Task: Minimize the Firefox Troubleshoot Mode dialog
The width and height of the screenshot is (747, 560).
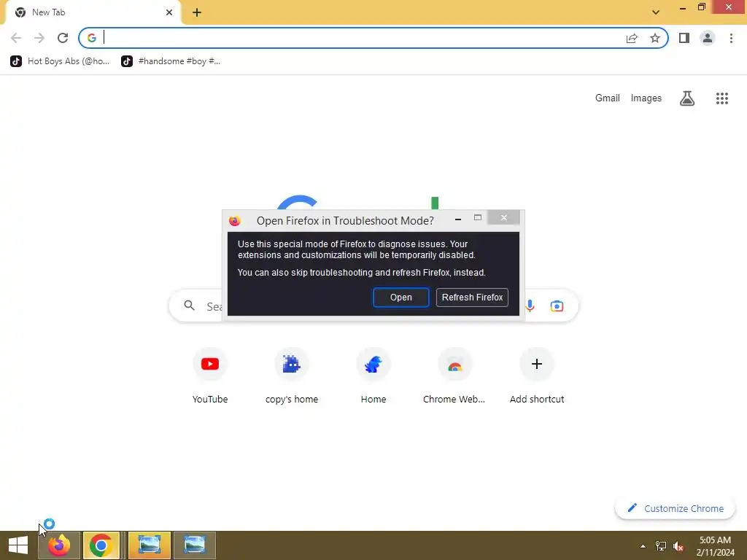Action: coord(458,219)
